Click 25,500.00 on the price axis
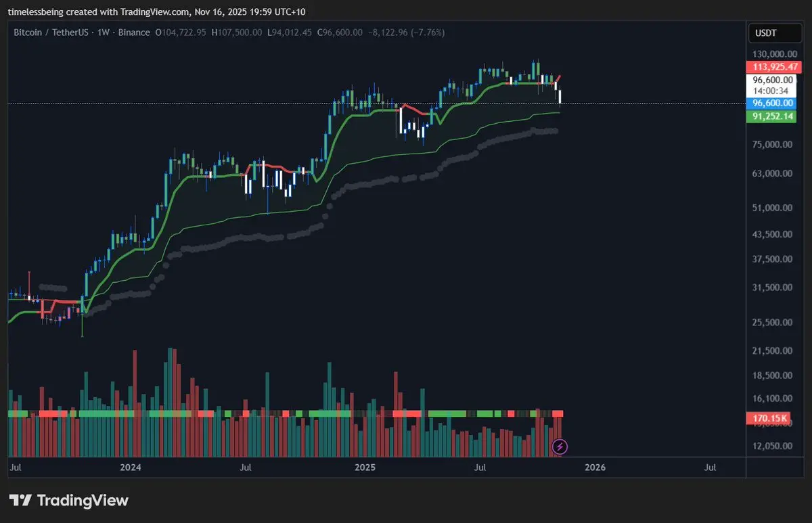Image resolution: width=812 pixels, height=523 pixels. [x=773, y=323]
